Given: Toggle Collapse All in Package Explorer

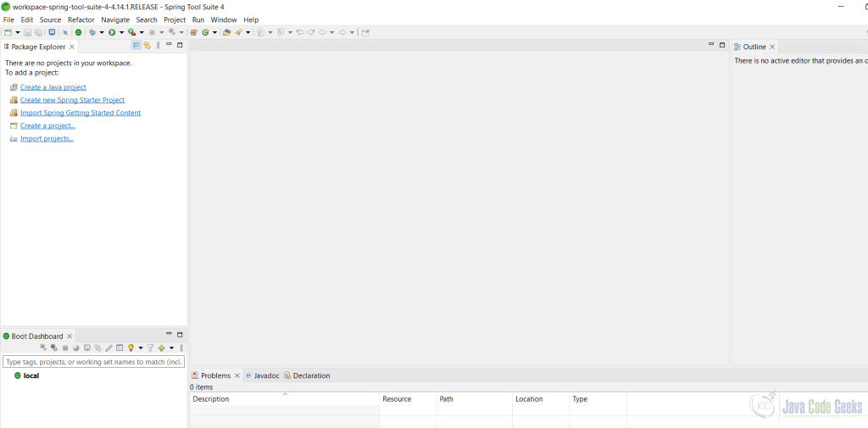Looking at the screenshot, I should pyautogui.click(x=136, y=46).
